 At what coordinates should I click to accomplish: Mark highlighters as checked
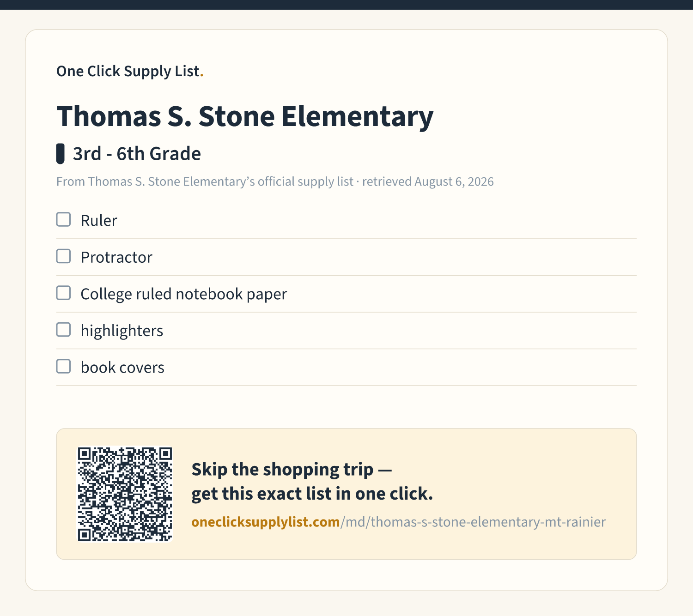point(63,330)
